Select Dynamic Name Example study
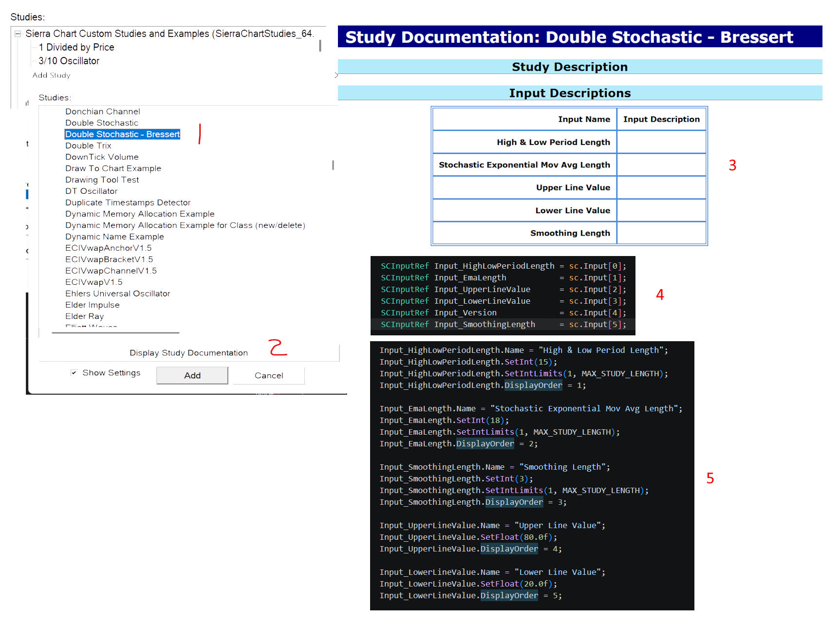 point(114,237)
